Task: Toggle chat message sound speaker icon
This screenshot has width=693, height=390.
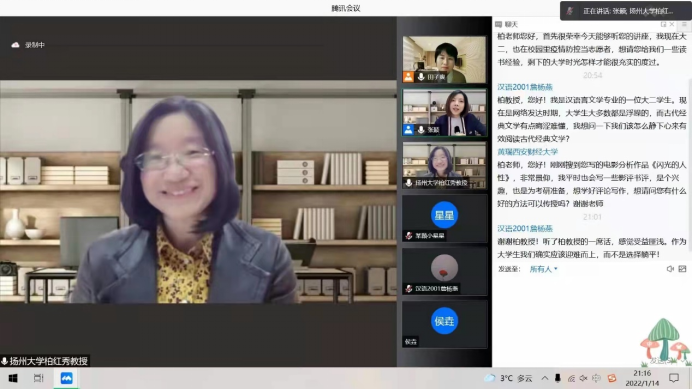Action: coord(670,269)
